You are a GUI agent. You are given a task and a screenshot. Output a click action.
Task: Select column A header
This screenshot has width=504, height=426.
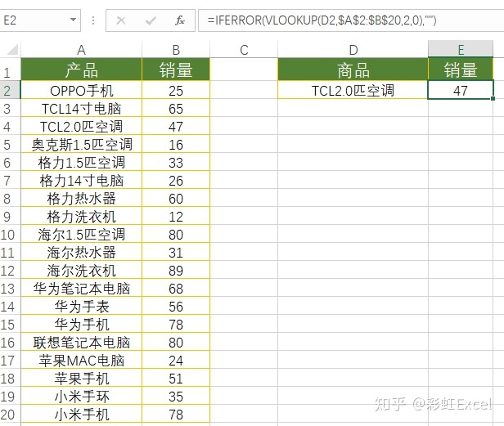[x=81, y=50]
